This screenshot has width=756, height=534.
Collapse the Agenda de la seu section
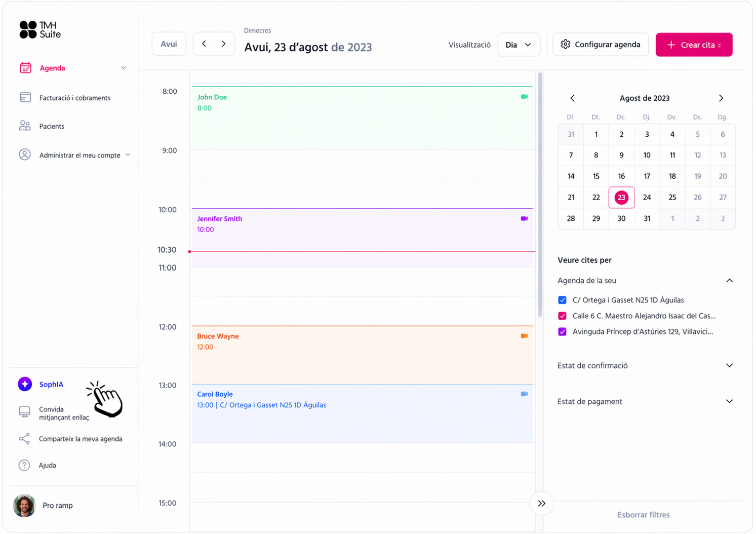point(729,281)
